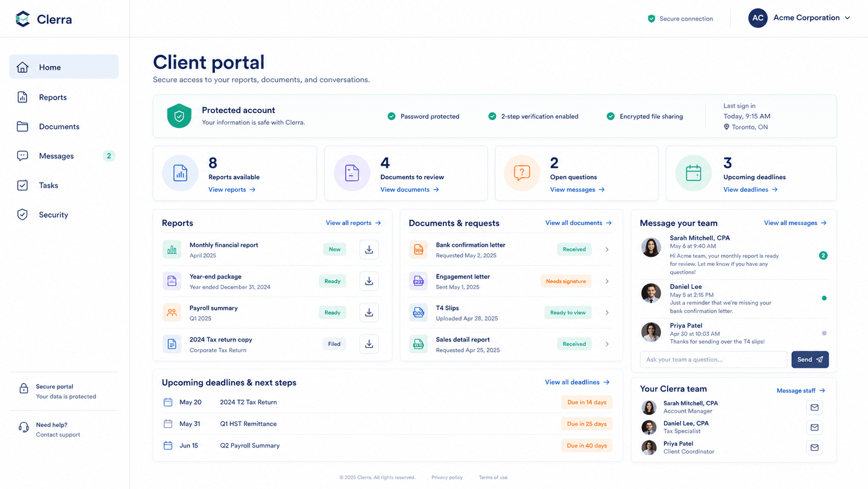The image size is (868, 489).
Task: Download the 2024 Tax return copy
Action: pyautogui.click(x=369, y=344)
